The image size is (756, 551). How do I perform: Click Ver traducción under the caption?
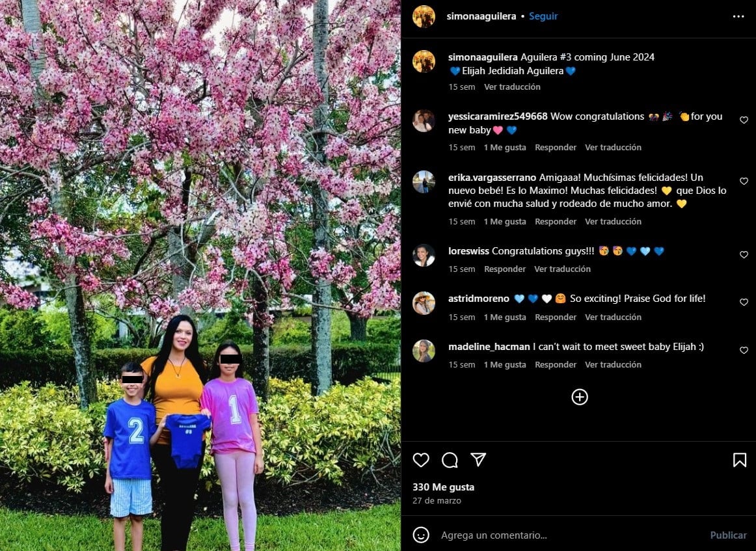click(512, 87)
